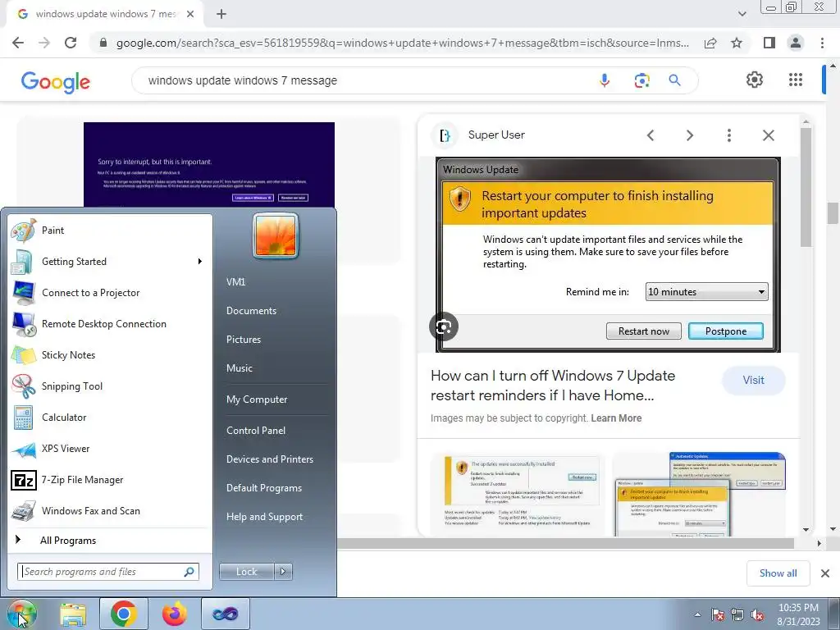The width and height of the screenshot is (840, 630).
Task: Switch to Chrome on the taskbar
Action: 123,614
